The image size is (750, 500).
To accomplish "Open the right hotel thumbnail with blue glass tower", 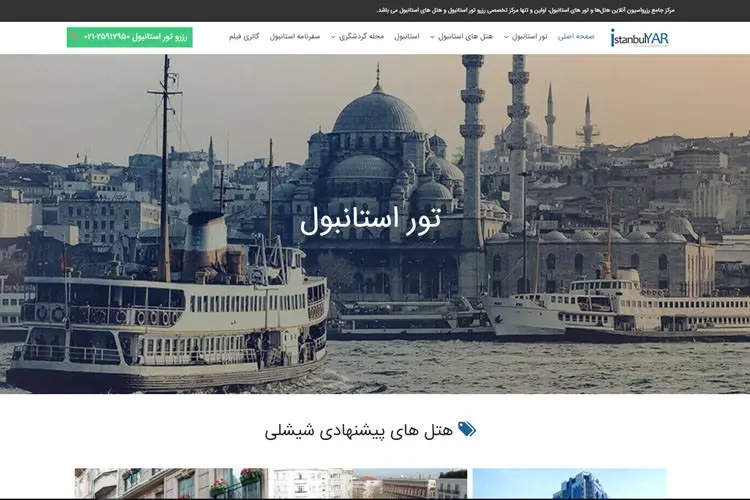I will coord(570,483).
